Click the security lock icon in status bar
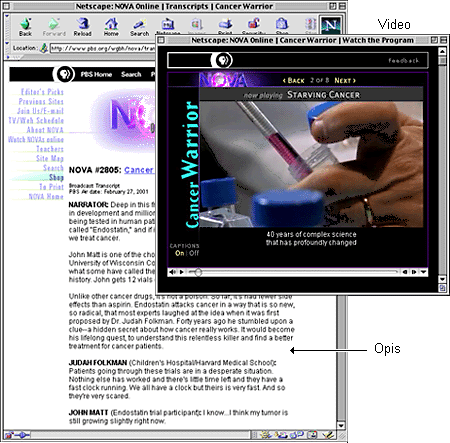 pos(9,435)
